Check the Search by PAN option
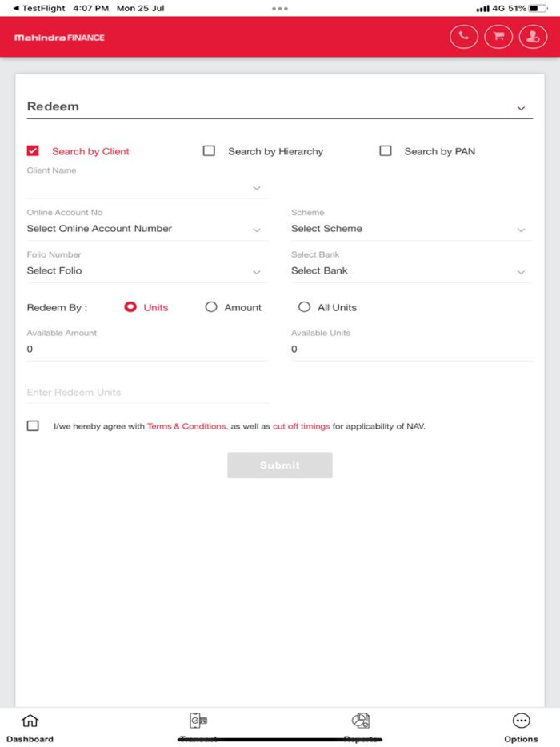Screen dimensions: 560x747 (x=385, y=150)
